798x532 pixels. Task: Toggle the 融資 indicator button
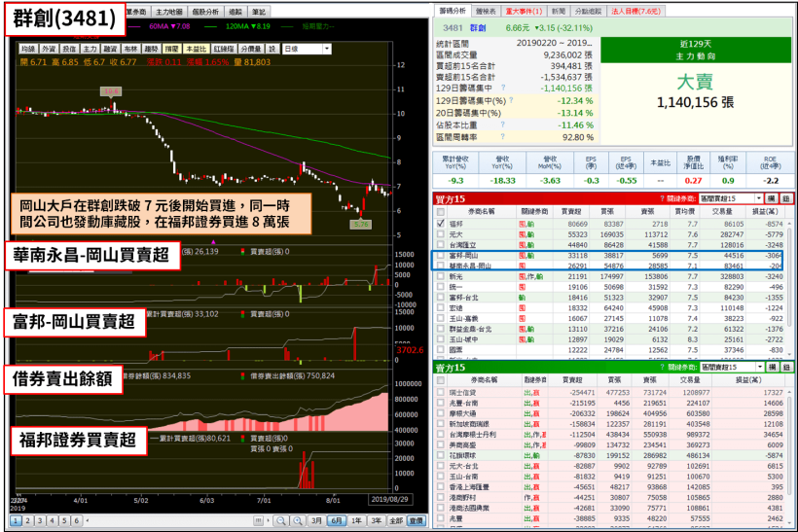pyautogui.click(x=110, y=49)
